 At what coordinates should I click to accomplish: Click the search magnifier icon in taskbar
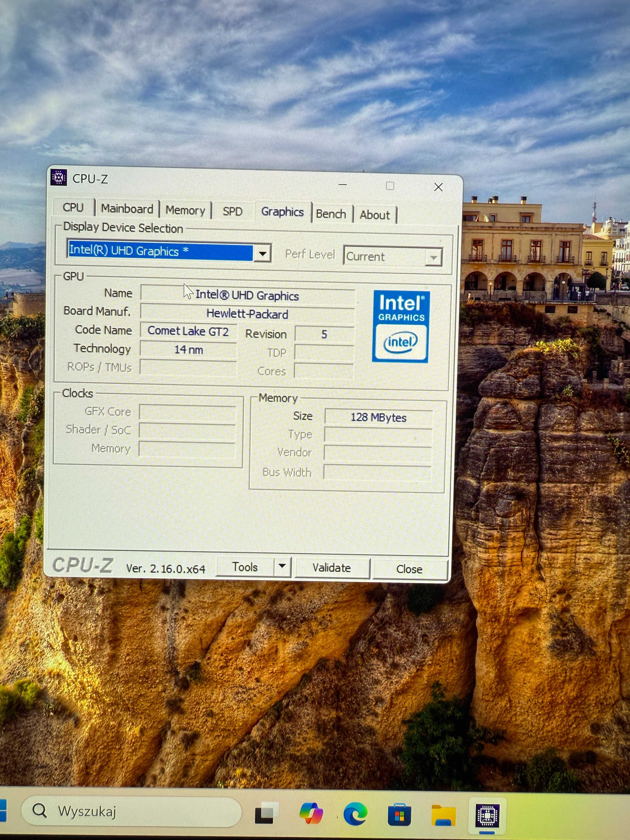coord(40,810)
